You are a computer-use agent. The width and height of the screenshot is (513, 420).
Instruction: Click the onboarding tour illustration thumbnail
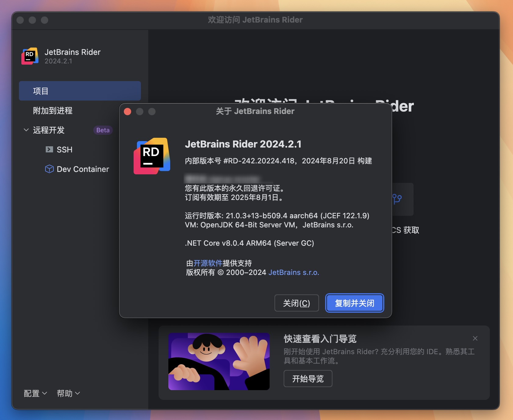[x=219, y=361]
